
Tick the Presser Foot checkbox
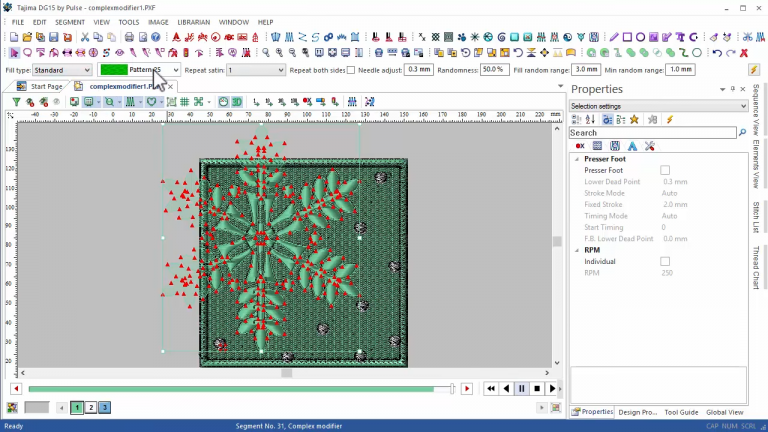665,170
